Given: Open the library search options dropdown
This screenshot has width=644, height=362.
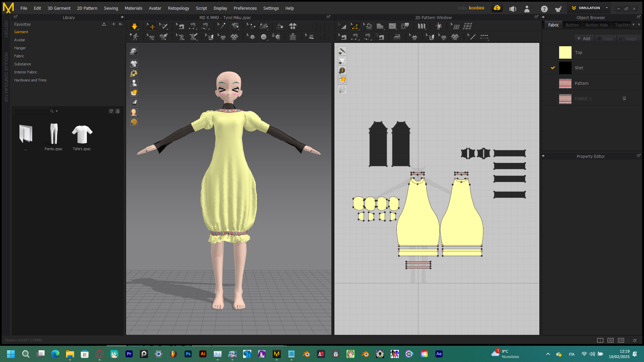Looking at the screenshot, I should tap(57, 111).
